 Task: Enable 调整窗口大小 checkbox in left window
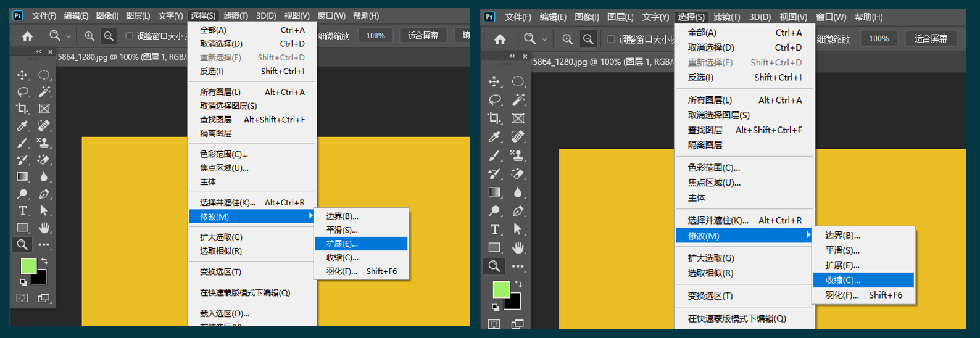tap(129, 36)
